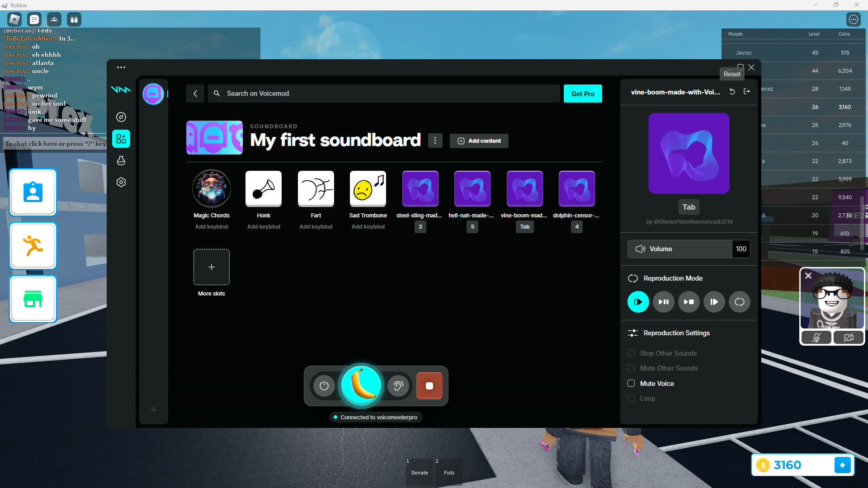
Task: Open Roblox more options bubble icon
Action: (x=854, y=19)
